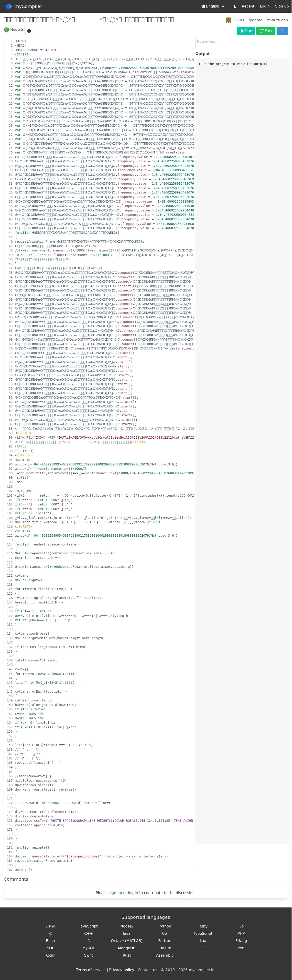Open PHP in supported languages
This screenshot has height=980, width=292.
coord(241,933)
